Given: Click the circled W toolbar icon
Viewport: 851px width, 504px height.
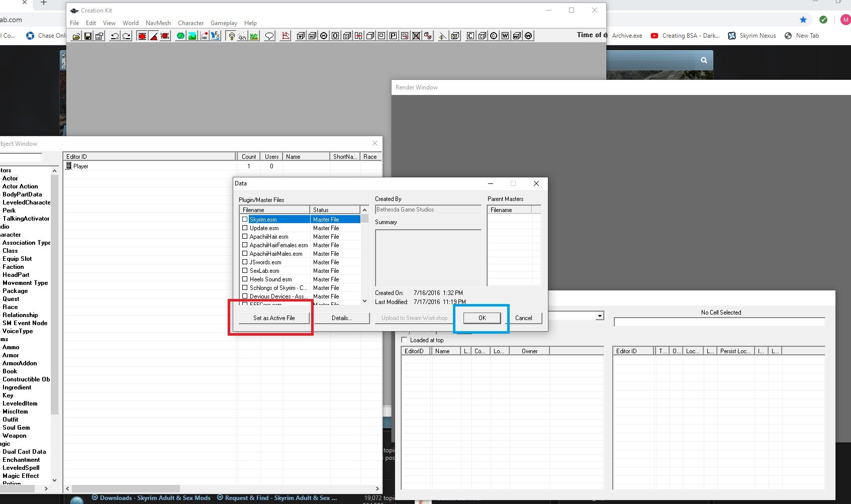Looking at the screenshot, I should tap(528, 36).
